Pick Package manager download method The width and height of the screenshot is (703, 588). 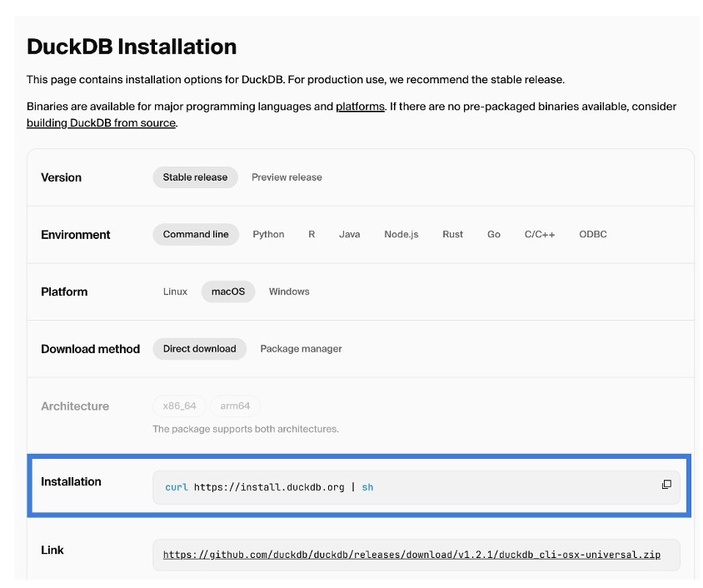click(301, 349)
